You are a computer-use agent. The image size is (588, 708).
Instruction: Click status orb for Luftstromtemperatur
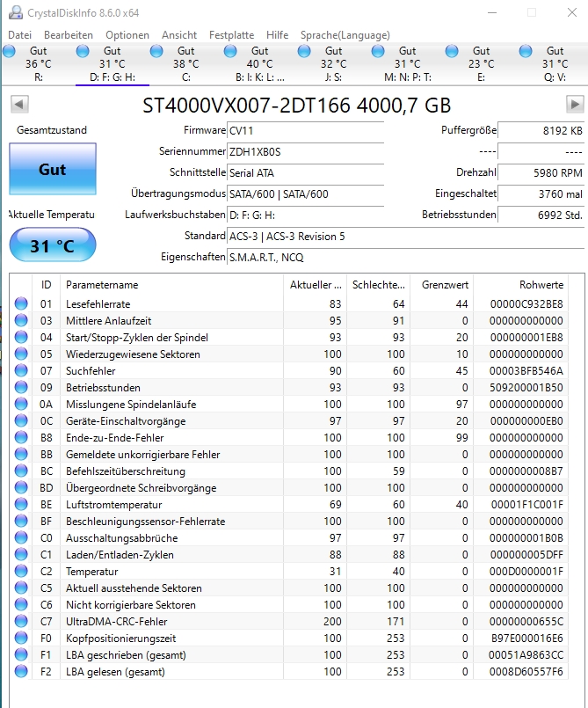(x=21, y=504)
